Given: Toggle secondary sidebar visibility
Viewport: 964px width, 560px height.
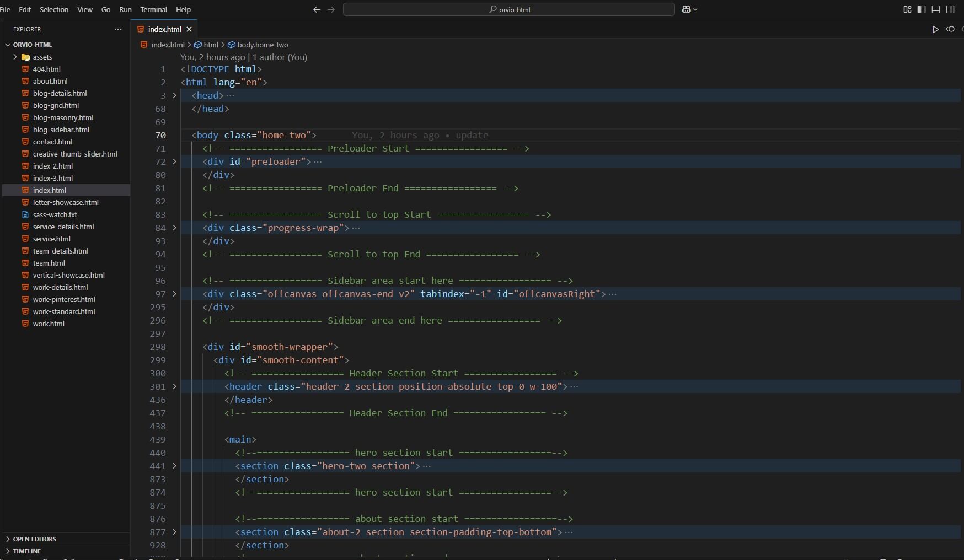Looking at the screenshot, I should point(950,9).
